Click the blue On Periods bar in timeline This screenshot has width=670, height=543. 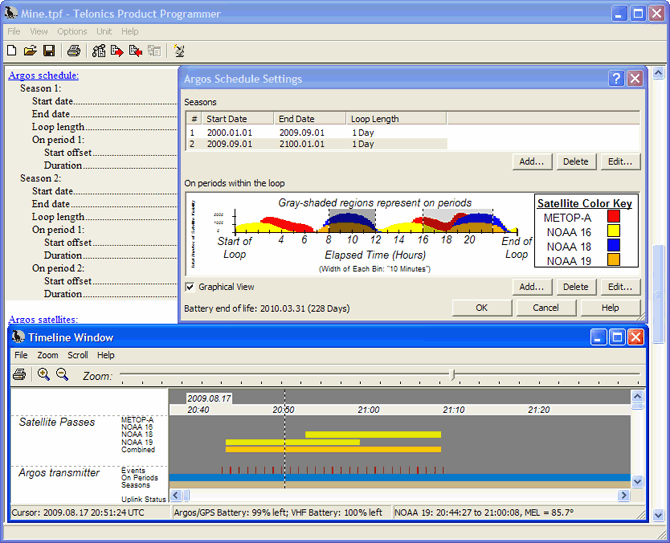[400, 478]
